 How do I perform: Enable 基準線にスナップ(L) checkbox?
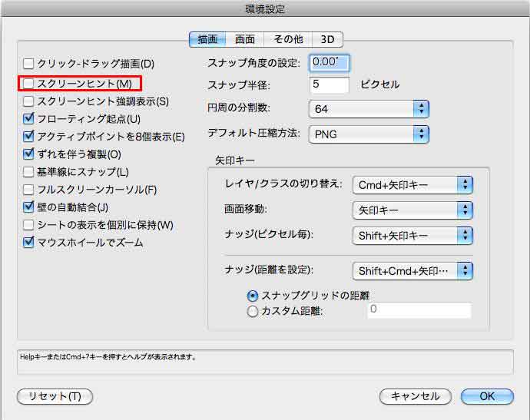(x=29, y=172)
